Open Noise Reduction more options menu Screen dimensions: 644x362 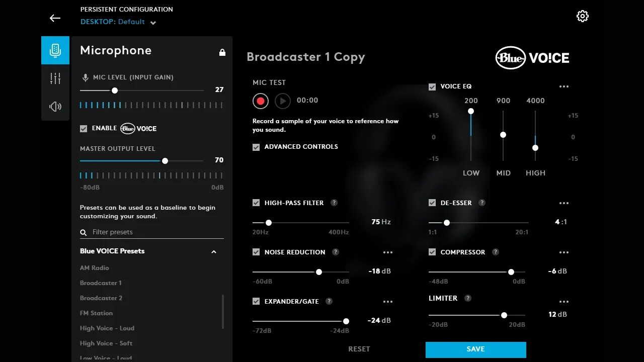(x=388, y=252)
